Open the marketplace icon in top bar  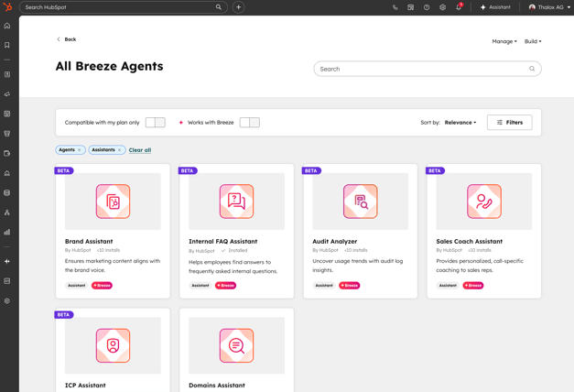[x=411, y=7]
